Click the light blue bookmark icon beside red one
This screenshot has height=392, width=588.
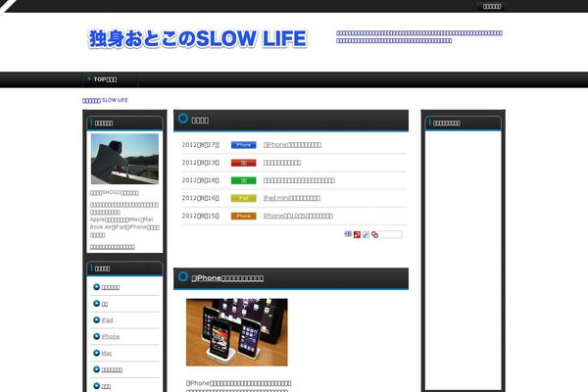[366, 234]
